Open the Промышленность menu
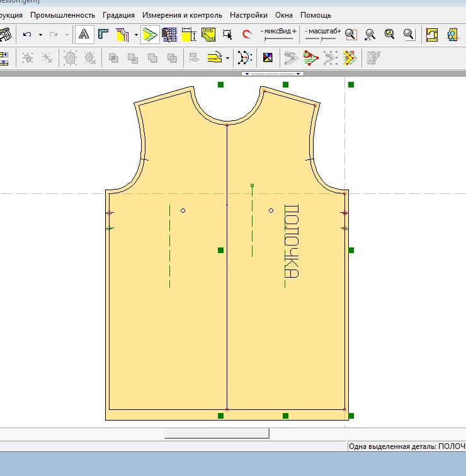This screenshot has width=466, height=476. click(62, 15)
